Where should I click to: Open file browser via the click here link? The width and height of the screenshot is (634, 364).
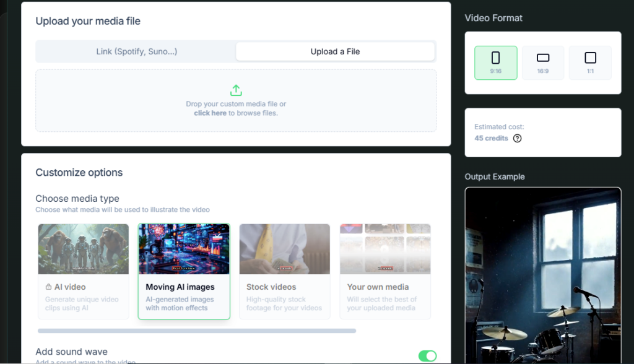coord(210,113)
